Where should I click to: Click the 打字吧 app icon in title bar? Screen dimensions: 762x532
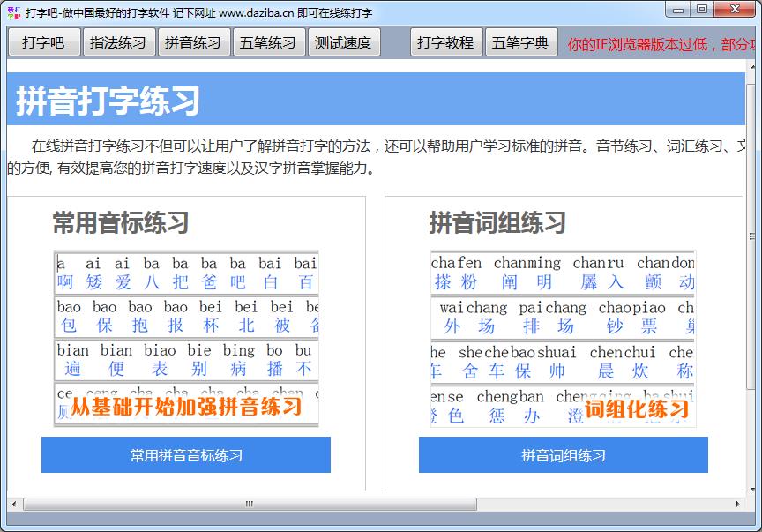pyautogui.click(x=12, y=11)
